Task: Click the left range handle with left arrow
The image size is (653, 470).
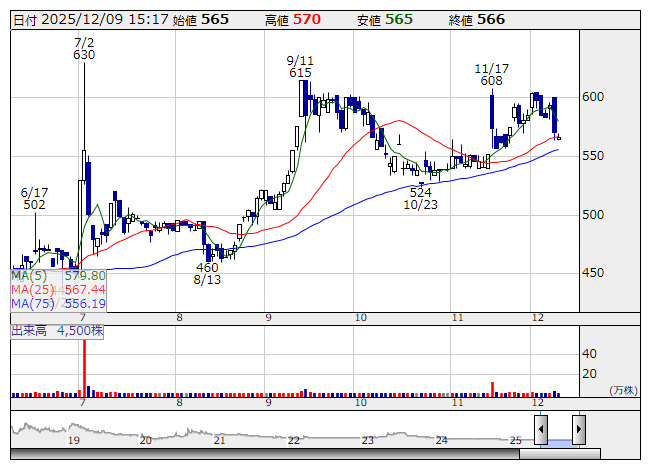Action: tap(541, 429)
